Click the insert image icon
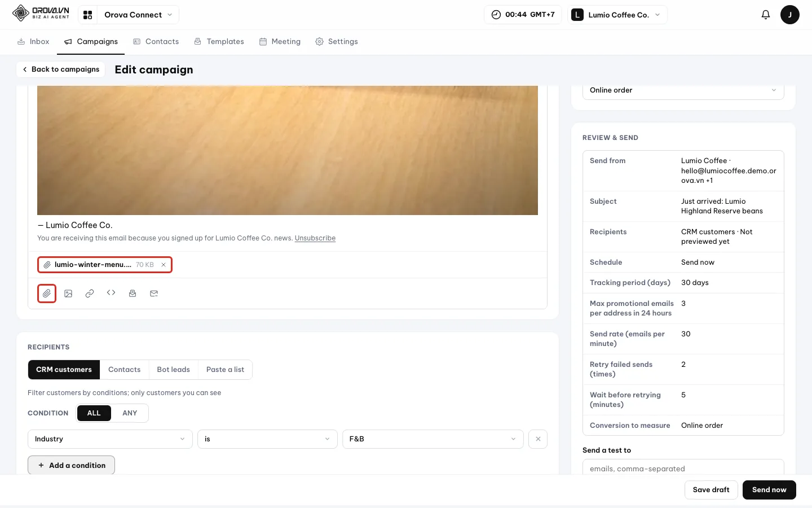Screen dimensions: 812x508 tap(68, 294)
